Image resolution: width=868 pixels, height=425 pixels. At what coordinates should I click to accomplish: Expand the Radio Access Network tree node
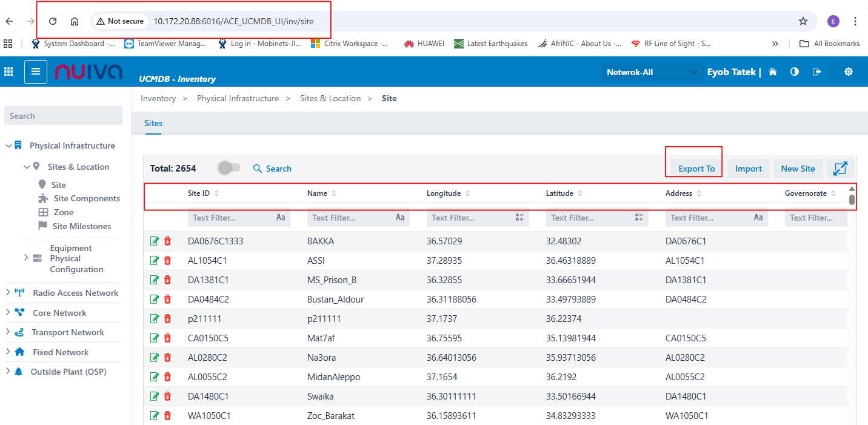8,293
